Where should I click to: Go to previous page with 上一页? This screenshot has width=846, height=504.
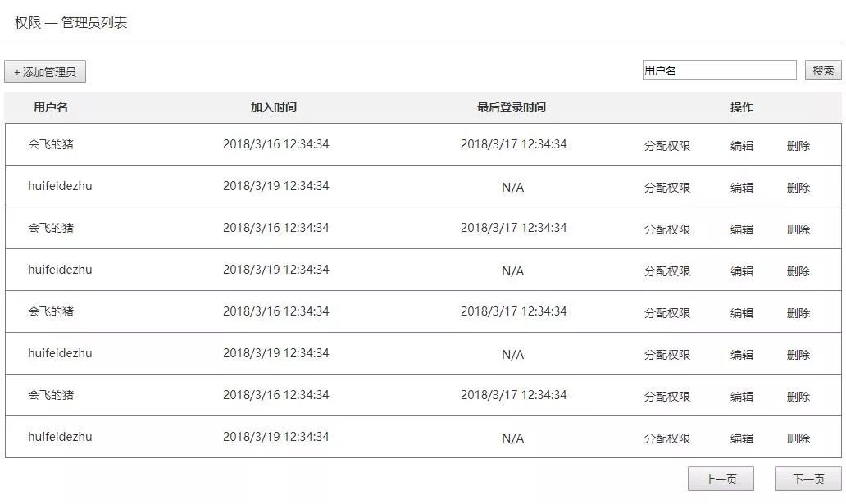tap(721, 479)
